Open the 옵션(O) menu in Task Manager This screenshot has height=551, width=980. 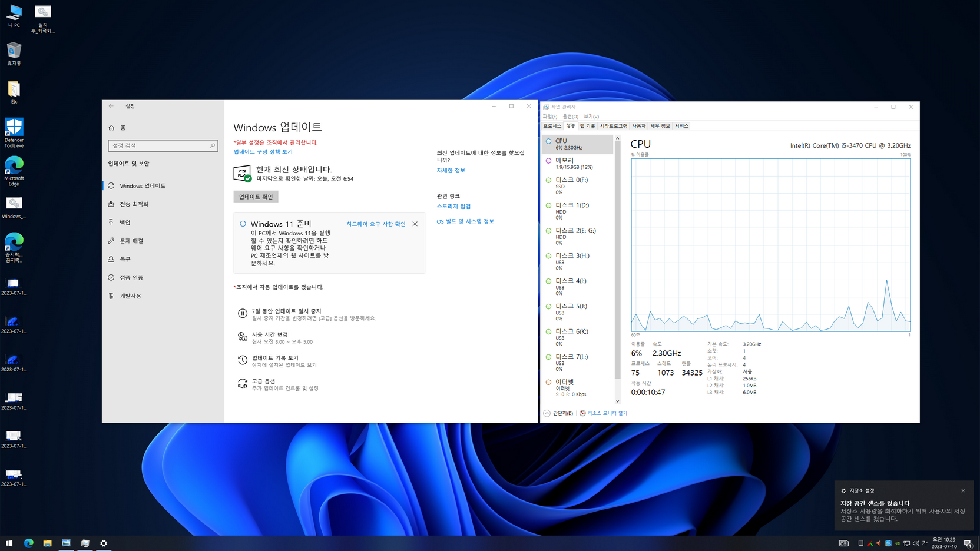click(570, 117)
